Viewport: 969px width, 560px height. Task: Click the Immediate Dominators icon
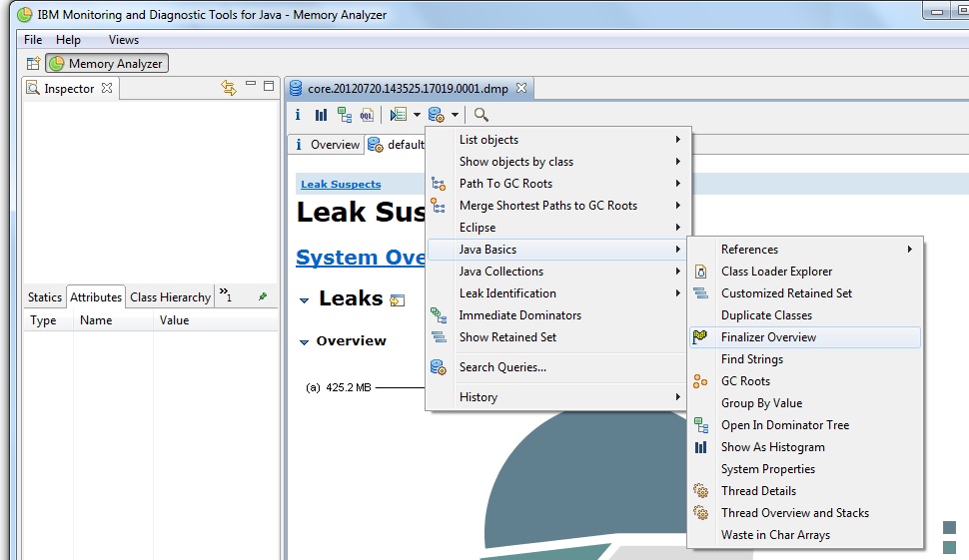pos(439,314)
